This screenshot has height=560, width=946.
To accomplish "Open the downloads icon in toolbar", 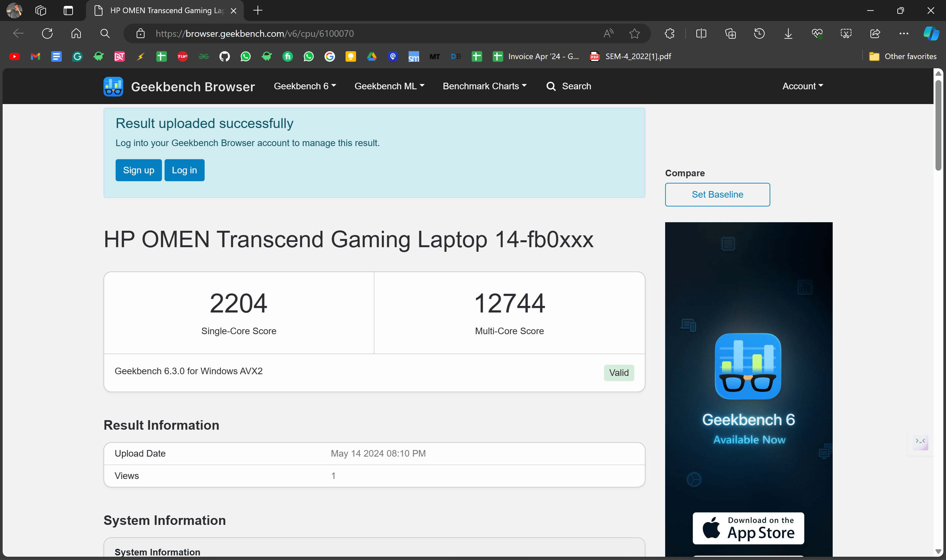I will (x=788, y=33).
